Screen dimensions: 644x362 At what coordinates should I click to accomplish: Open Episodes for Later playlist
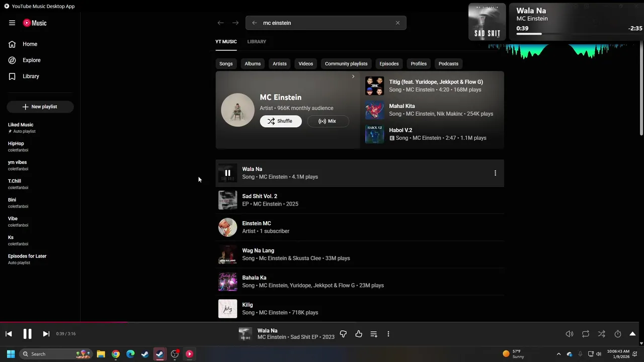pos(40,259)
